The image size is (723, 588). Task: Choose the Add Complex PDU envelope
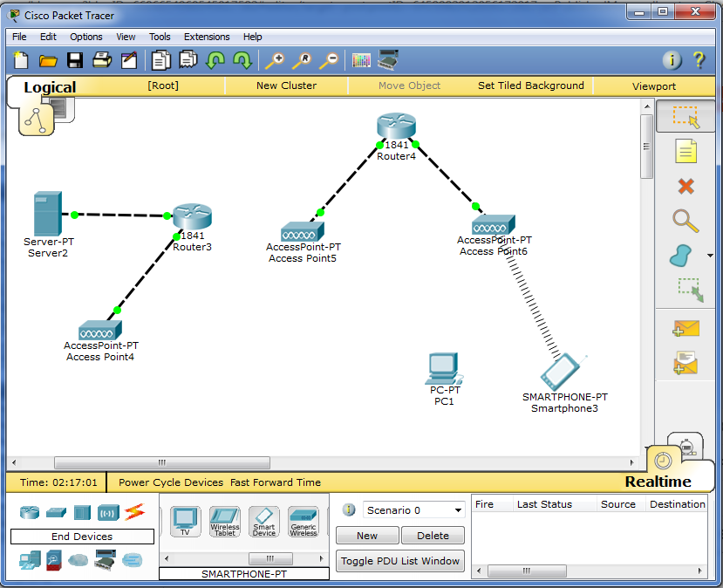685,363
